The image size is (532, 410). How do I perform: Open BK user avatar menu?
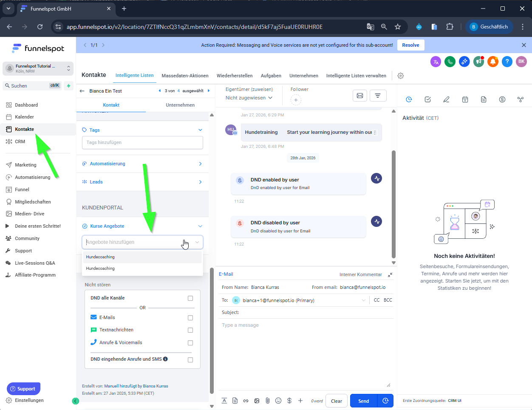521,62
